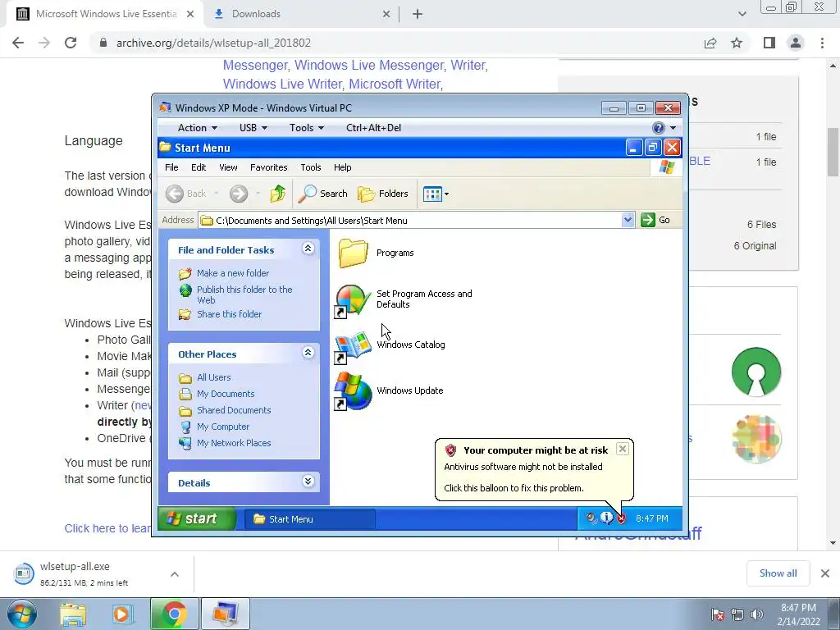This screenshot has height=630, width=840.
Task: Open the Action menu in Virtual PC
Action: (x=197, y=127)
